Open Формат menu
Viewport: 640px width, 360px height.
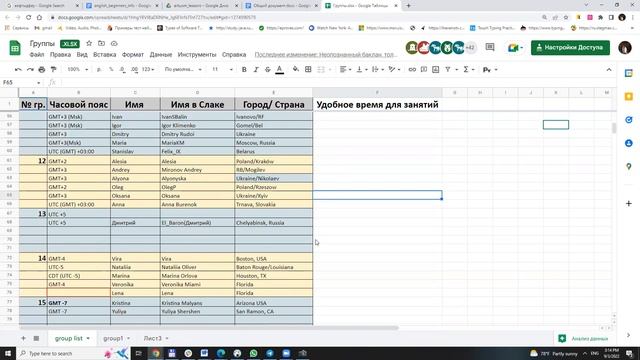(x=133, y=55)
